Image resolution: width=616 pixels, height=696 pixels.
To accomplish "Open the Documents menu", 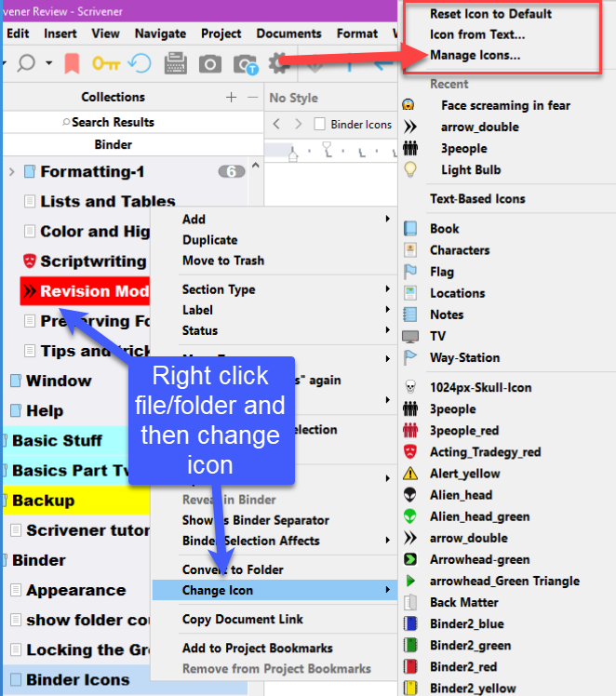I will point(288,33).
